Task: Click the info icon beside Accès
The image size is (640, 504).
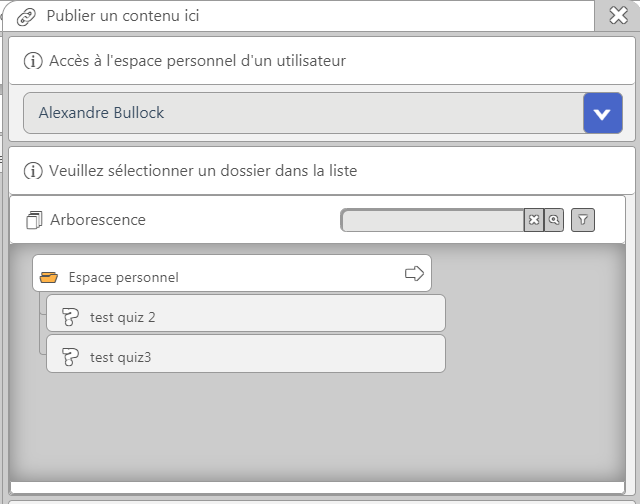Action: [x=33, y=61]
